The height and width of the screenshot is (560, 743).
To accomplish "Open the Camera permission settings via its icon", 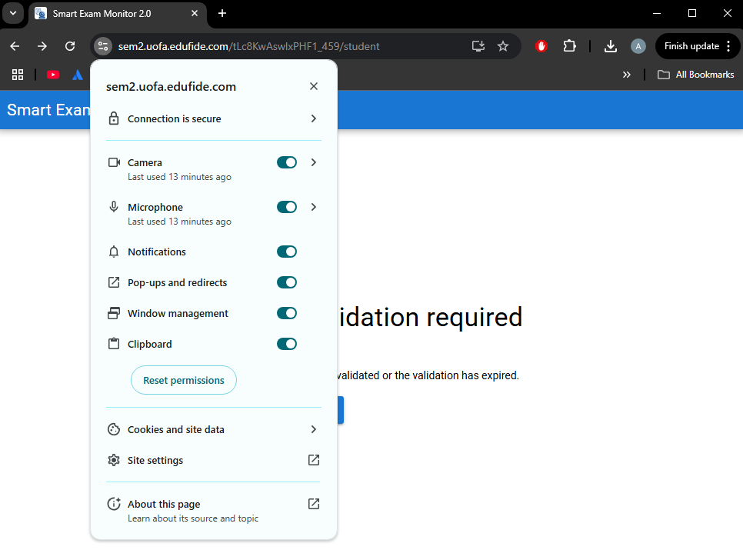I will [113, 162].
